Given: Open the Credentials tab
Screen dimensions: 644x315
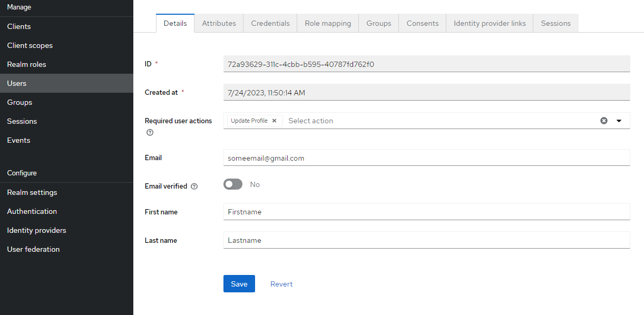Looking at the screenshot, I should click(x=270, y=23).
